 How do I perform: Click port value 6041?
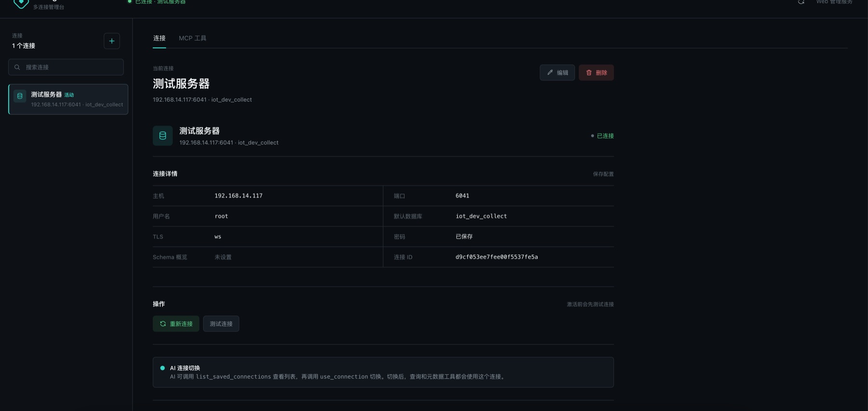(x=462, y=196)
